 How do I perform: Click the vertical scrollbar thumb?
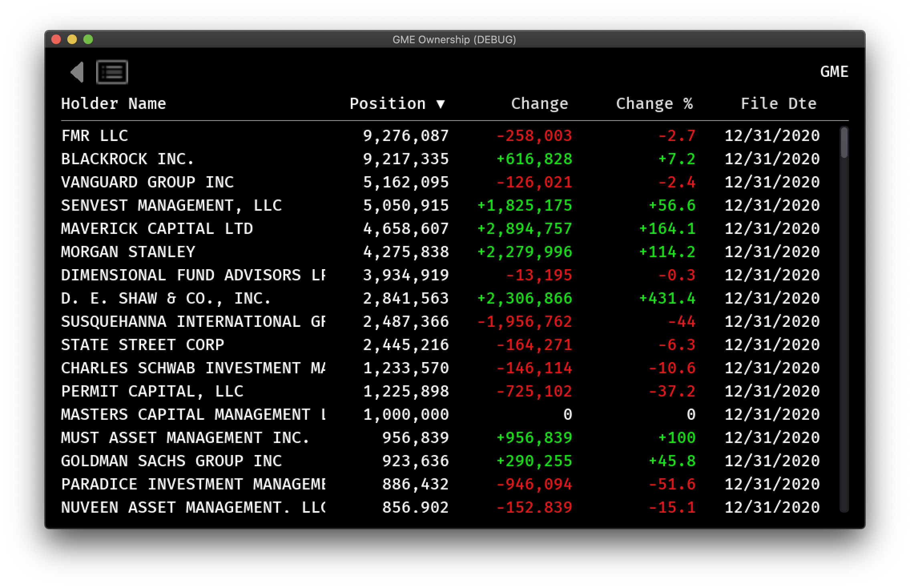844,142
